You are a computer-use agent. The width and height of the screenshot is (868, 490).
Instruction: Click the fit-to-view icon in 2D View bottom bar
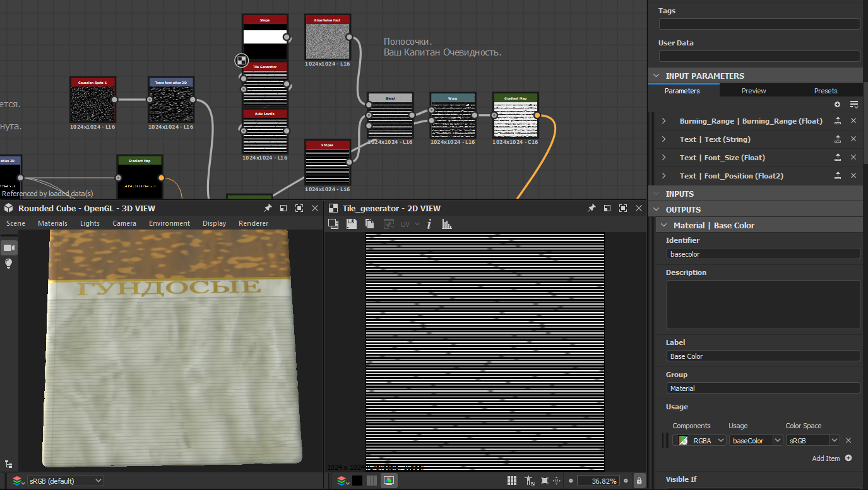point(545,481)
